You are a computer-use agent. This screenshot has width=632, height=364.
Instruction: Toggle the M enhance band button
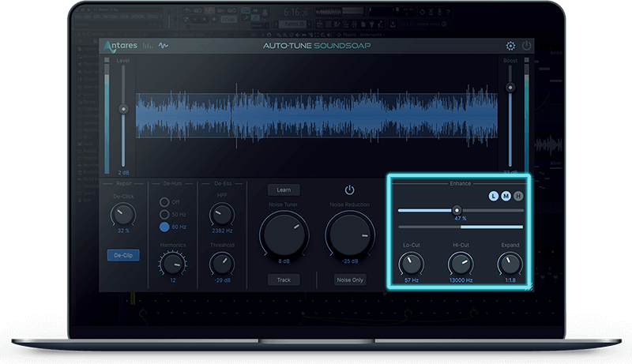point(506,196)
